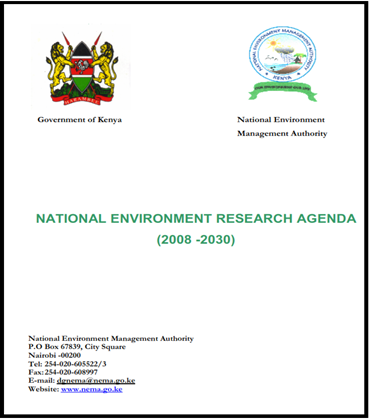Click the central shield of the coat of arms
Image resolution: width=370 pixels, height=419 pixels.
point(81,67)
